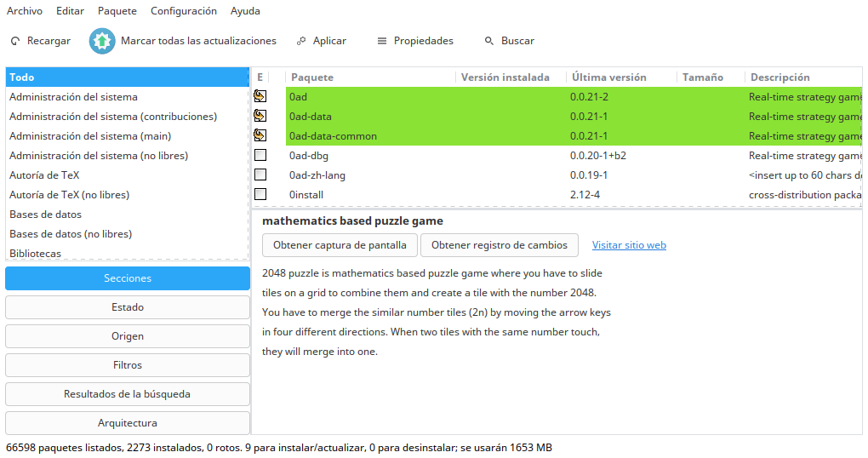
Task: Click version 0.0.19-1 cell
Action: [x=588, y=175]
